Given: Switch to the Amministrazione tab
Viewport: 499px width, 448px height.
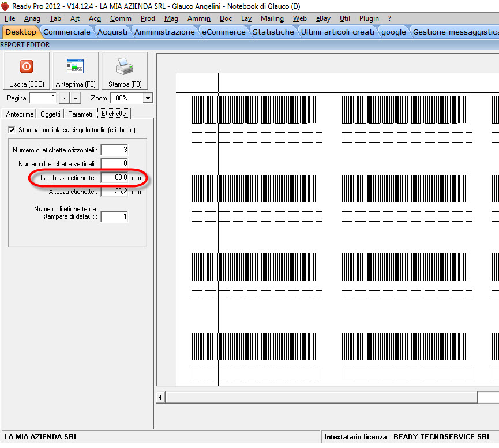Looking at the screenshot, I should (x=164, y=32).
